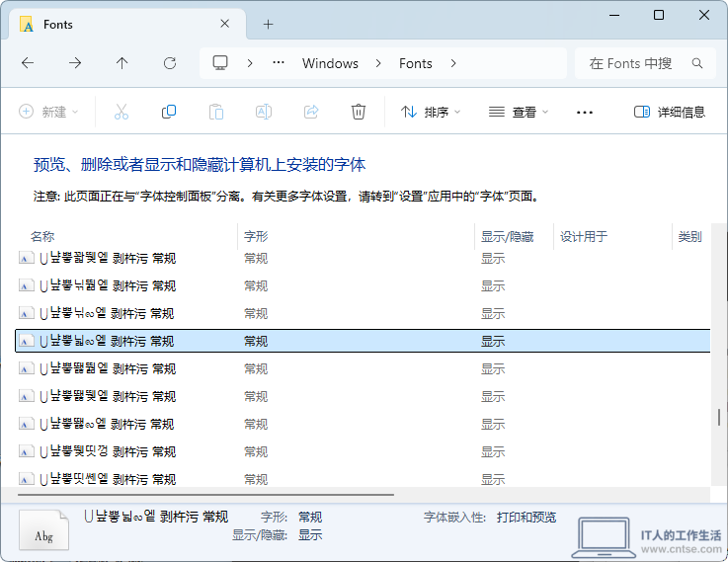Delete the selected font with trash icon
The image size is (728, 562).
pyautogui.click(x=359, y=112)
